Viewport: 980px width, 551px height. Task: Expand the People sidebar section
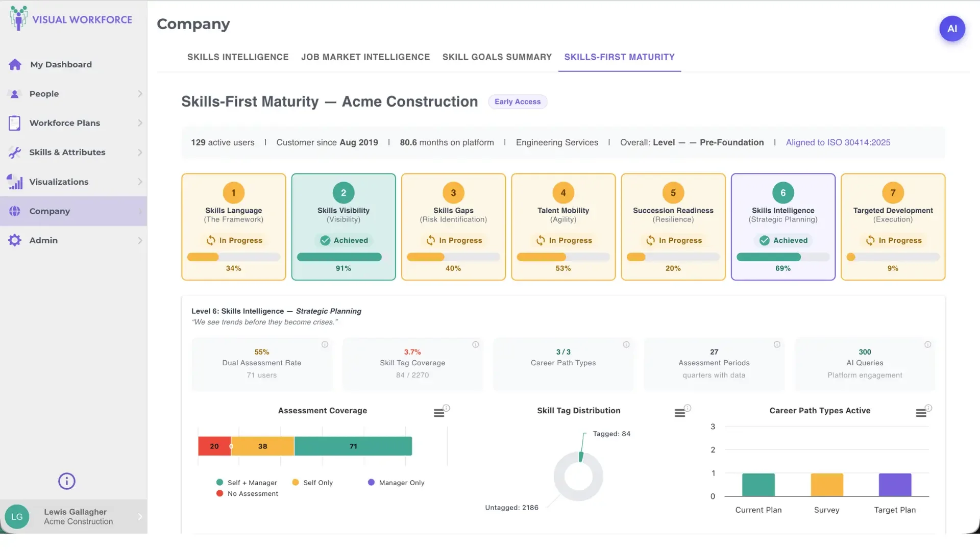140,94
